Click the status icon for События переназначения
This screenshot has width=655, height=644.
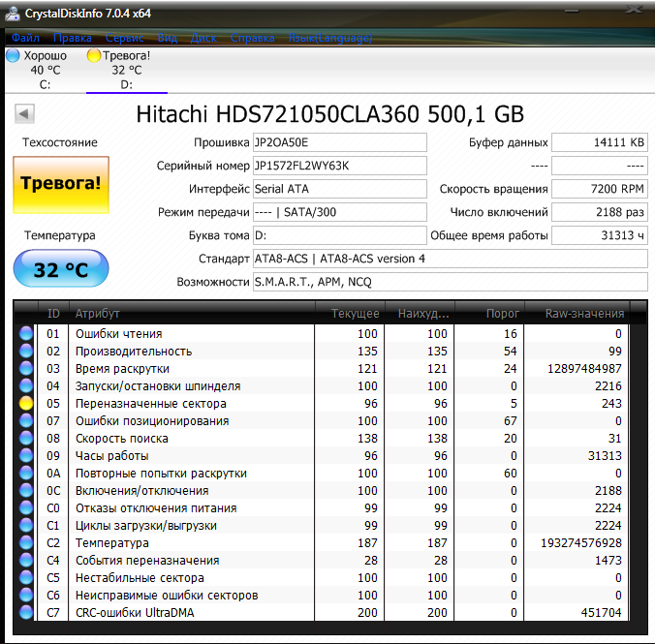pos(26,561)
